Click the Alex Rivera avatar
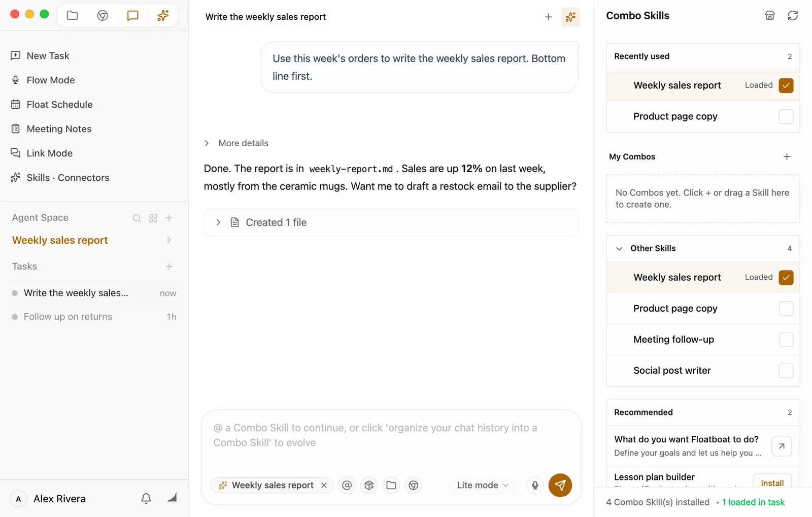 click(19, 499)
